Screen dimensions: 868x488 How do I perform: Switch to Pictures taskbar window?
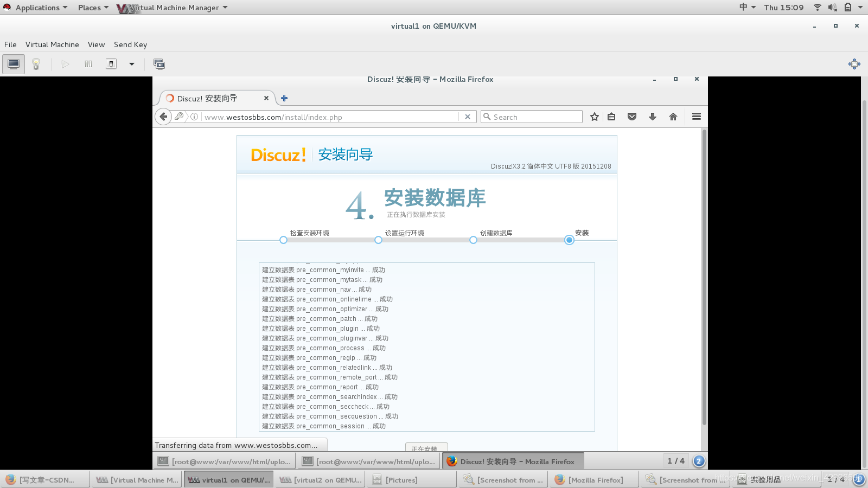(x=411, y=480)
